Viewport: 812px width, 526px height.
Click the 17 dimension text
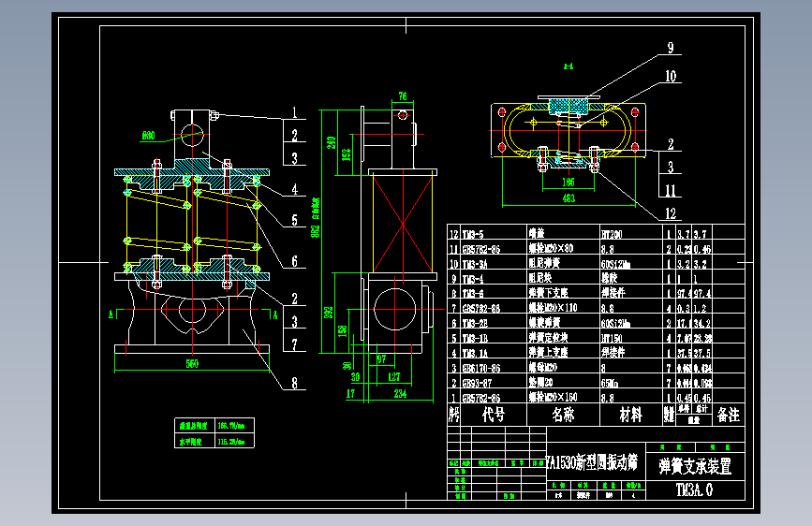coord(350,394)
